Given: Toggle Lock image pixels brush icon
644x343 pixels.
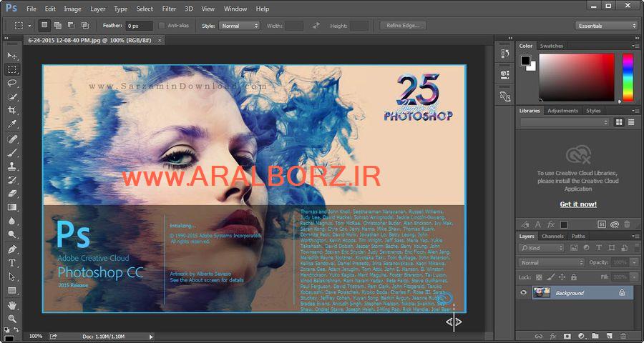Looking at the screenshot, I should pos(551,277).
